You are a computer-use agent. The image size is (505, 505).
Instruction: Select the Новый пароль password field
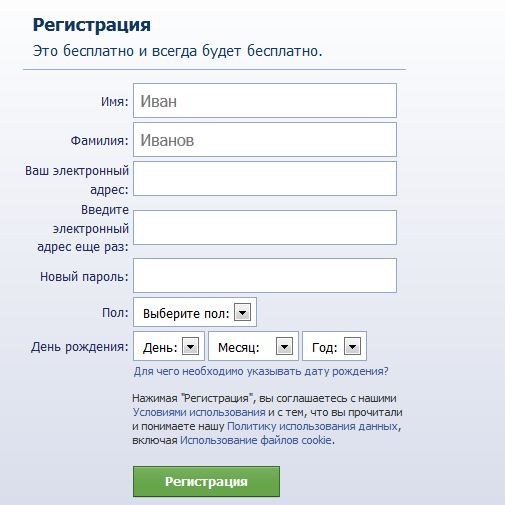pyautogui.click(x=265, y=275)
